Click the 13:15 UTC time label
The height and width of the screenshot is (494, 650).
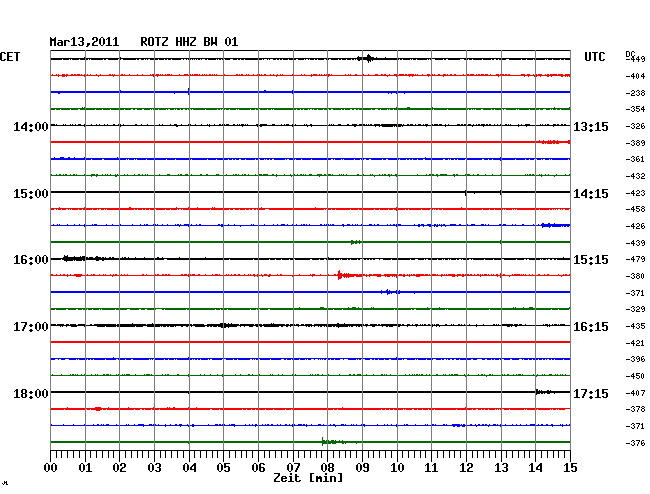pos(591,127)
